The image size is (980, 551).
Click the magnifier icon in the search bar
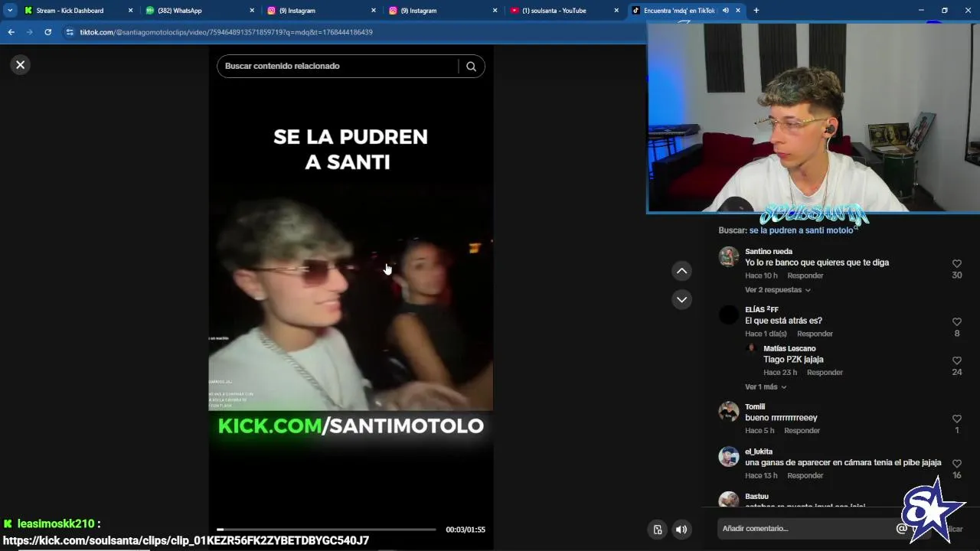click(x=471, y=66)
